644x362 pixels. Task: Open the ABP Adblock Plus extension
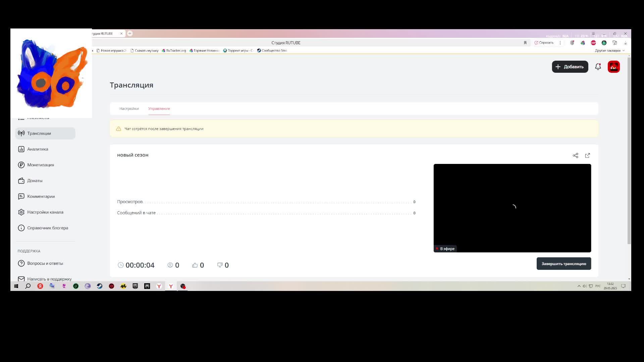593,43
